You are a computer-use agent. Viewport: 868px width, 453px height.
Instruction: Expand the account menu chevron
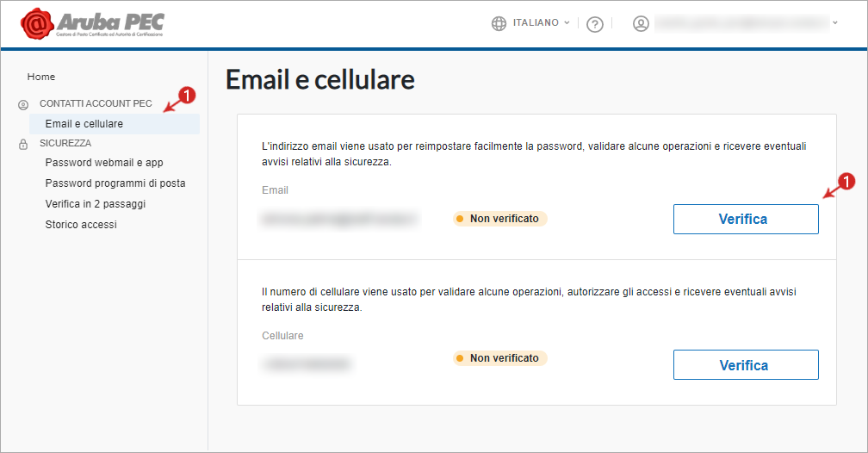[x=834, y=23]
